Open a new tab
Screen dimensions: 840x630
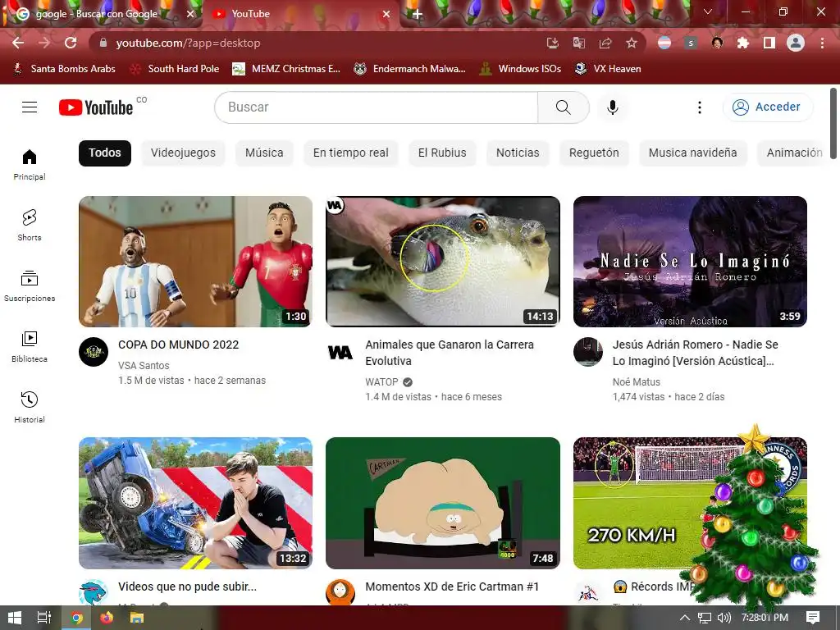tap(418, 14)
